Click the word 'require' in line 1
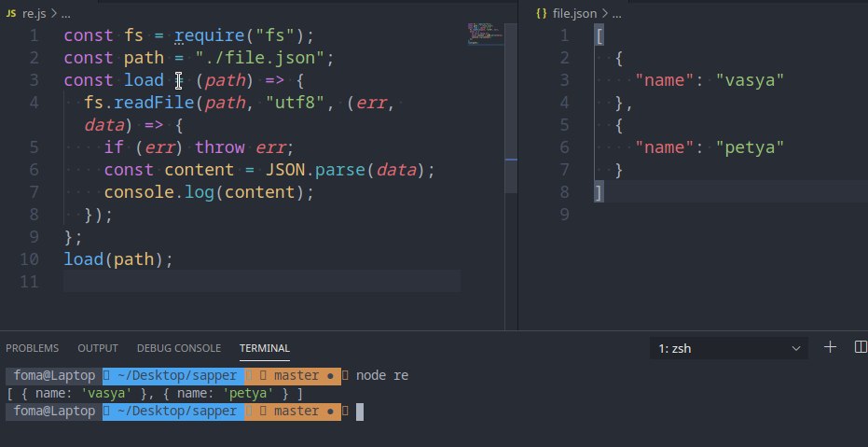The image size is (868, 447). tap(209, 36)
